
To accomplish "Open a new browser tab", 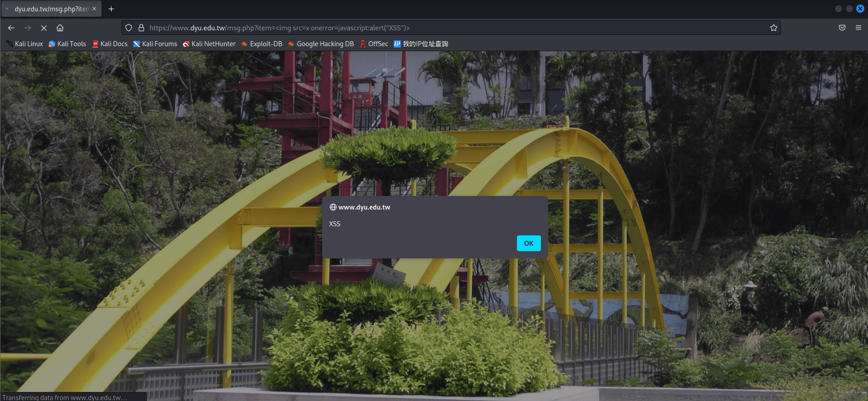I will 111,9.
